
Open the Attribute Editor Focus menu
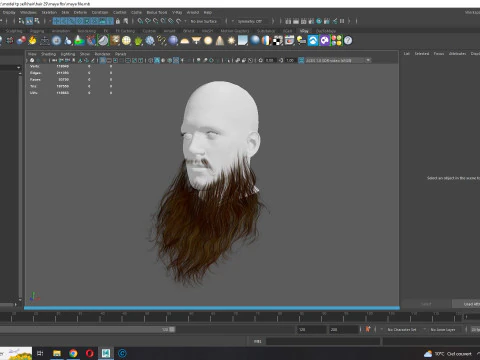[x=439, y=54]
